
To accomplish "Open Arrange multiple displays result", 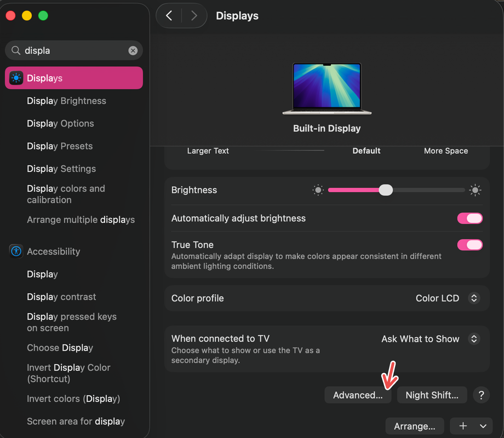I will coord(81,220).
